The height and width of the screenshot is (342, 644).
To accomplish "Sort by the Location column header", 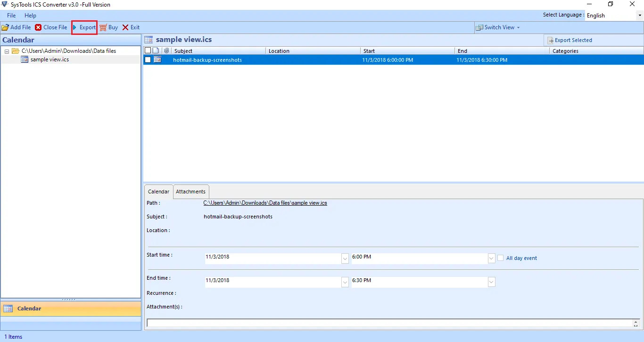I will [x=313, y=50].
